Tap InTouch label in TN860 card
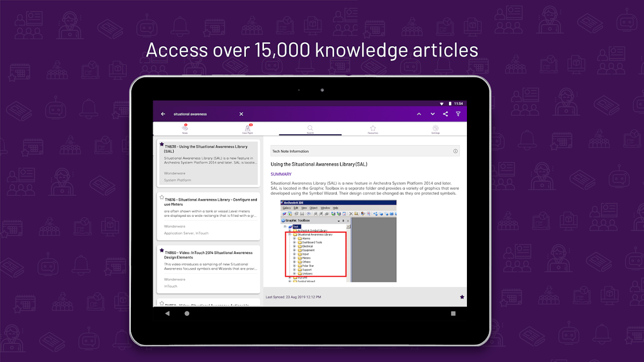Image resolution: width=644 pixels, height=362 pixels. coord(171,286)
